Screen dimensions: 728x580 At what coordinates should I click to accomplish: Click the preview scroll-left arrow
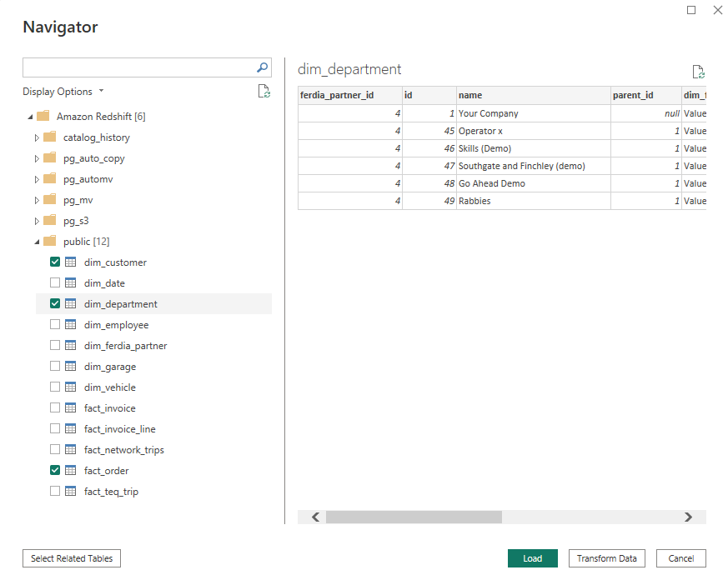click(316, 517)
